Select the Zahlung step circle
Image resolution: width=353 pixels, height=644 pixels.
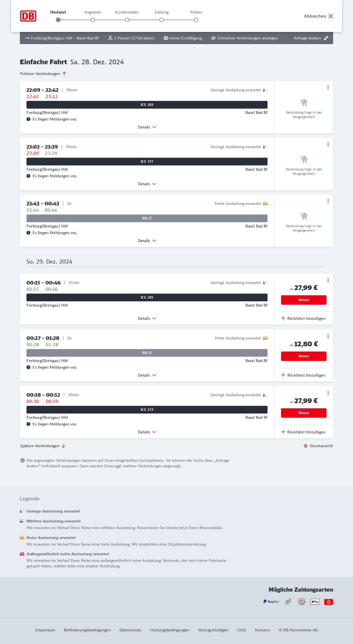click(x=162, y=20)
